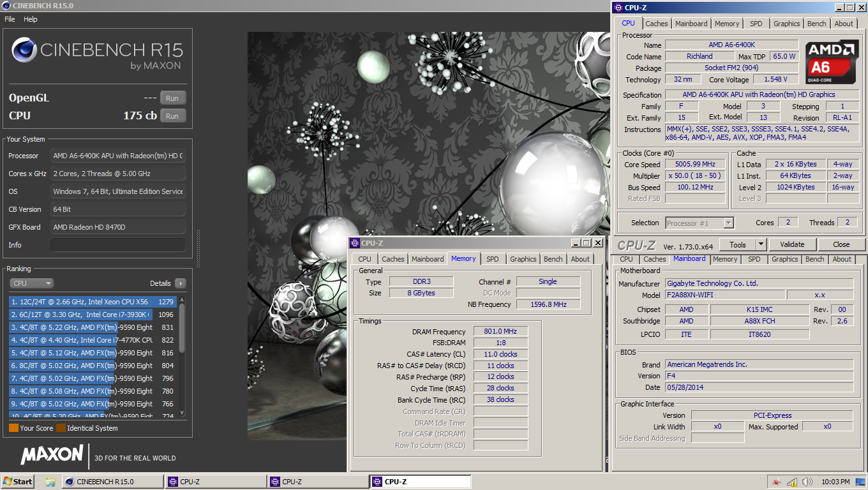Switch to Caches tab in top CPU-Z window
The image size is (868, 490).
pyautogui.click(x=656, y=24)
